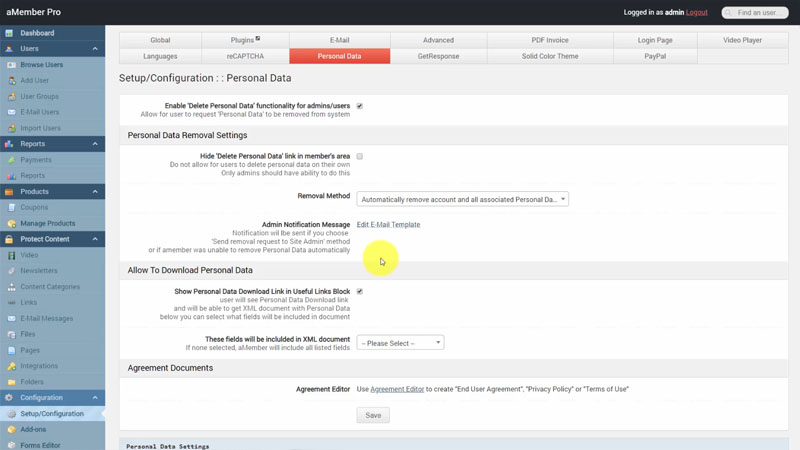Click the Folders icon in the sidebar
This screenshot has width=800, height=450.
click(10, 381)
